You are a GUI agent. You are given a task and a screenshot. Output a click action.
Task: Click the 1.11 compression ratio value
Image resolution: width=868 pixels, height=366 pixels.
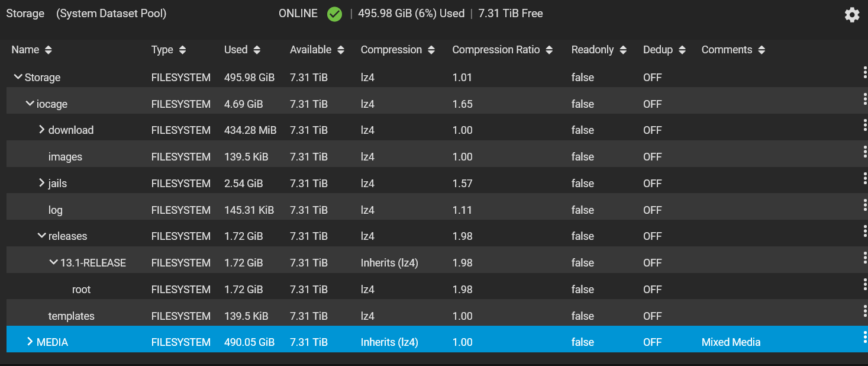463,210
